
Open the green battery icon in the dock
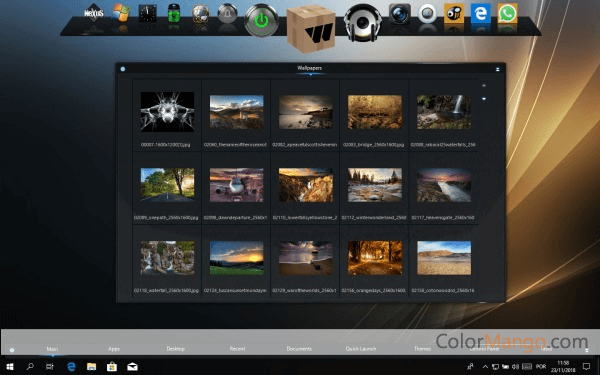point(174,13)
